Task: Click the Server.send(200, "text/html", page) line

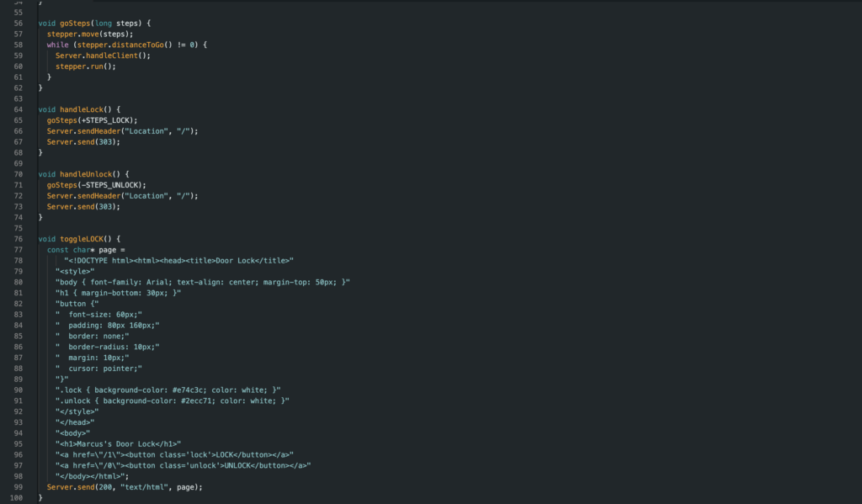Action: 125,487
